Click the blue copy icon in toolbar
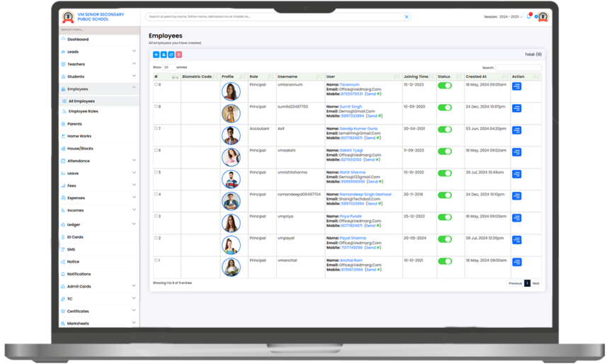 [171, 55]
